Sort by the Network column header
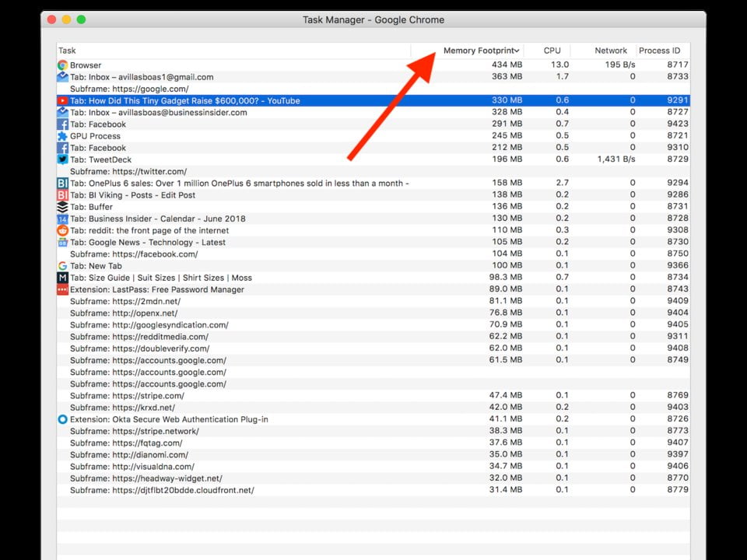 tap(611, 51)
